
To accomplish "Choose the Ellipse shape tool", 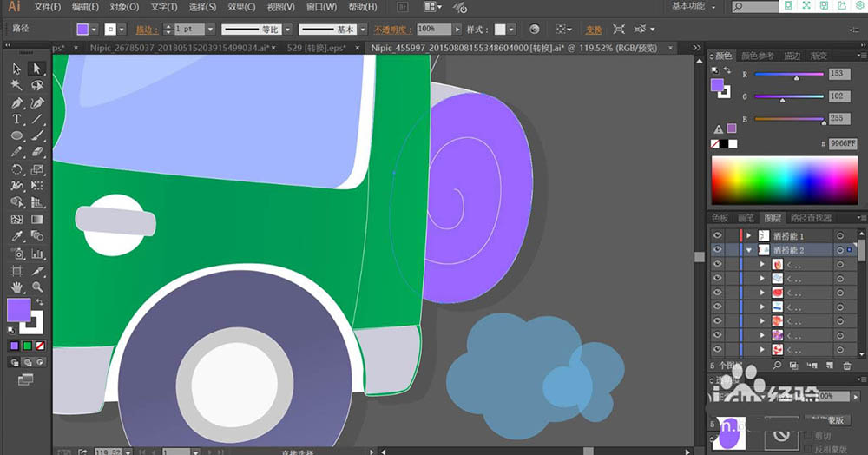I will point(16,135).
